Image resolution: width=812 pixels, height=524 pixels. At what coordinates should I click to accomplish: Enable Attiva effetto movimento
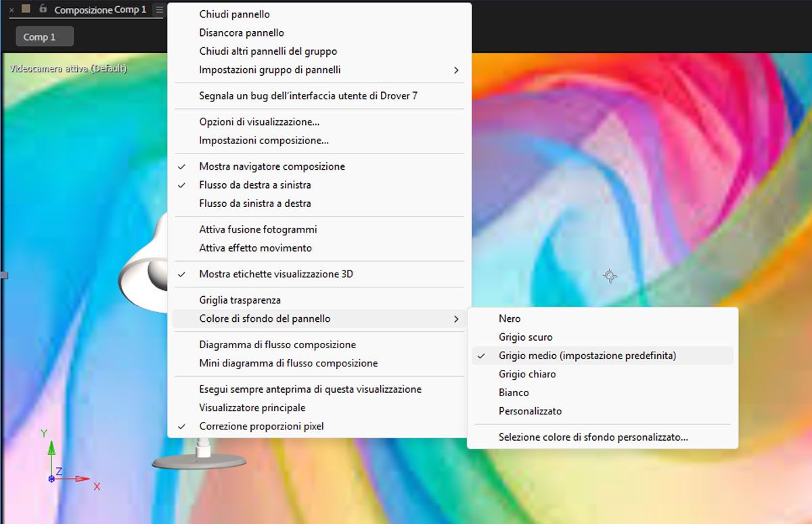[319, 247]
